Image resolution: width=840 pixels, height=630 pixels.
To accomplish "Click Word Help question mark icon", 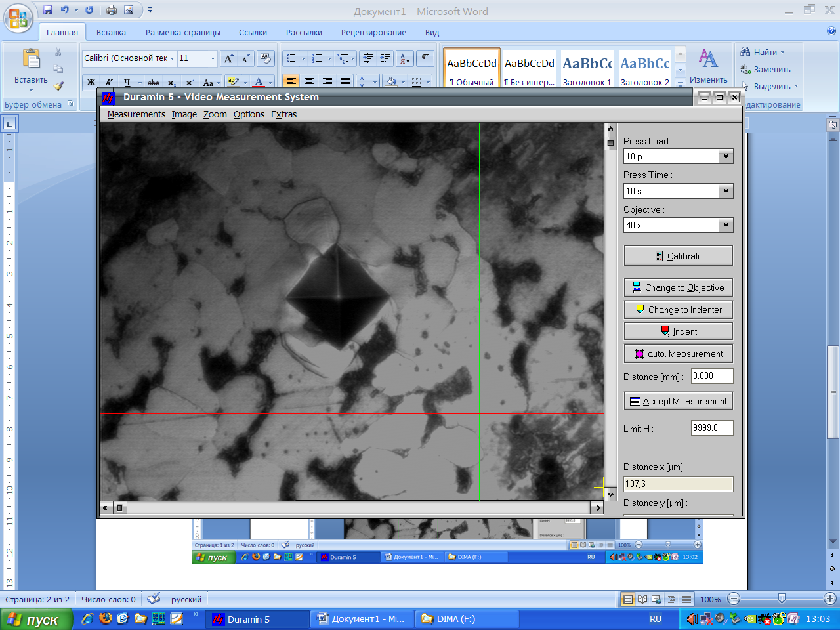I will tap(831, 31).
